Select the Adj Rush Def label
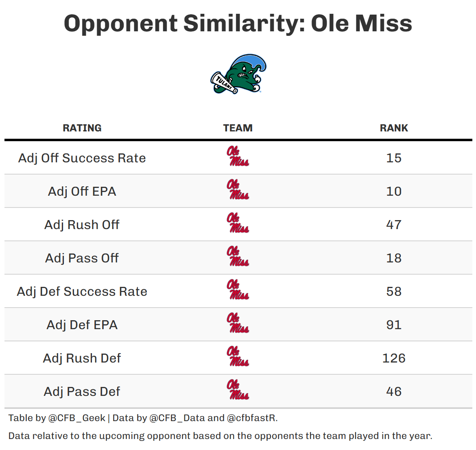Image resolution: width=476 pixels, height=450 pixels. coord(82,358)
